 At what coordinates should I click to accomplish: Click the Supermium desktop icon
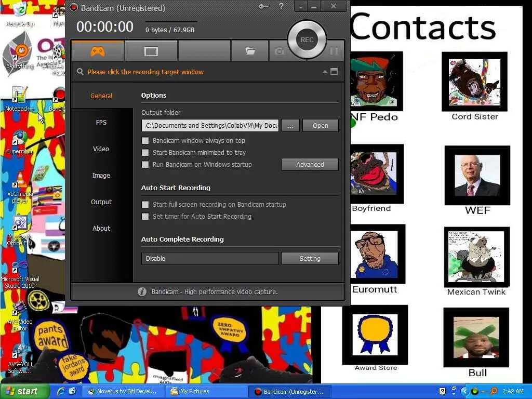click(x=20, y=142)
